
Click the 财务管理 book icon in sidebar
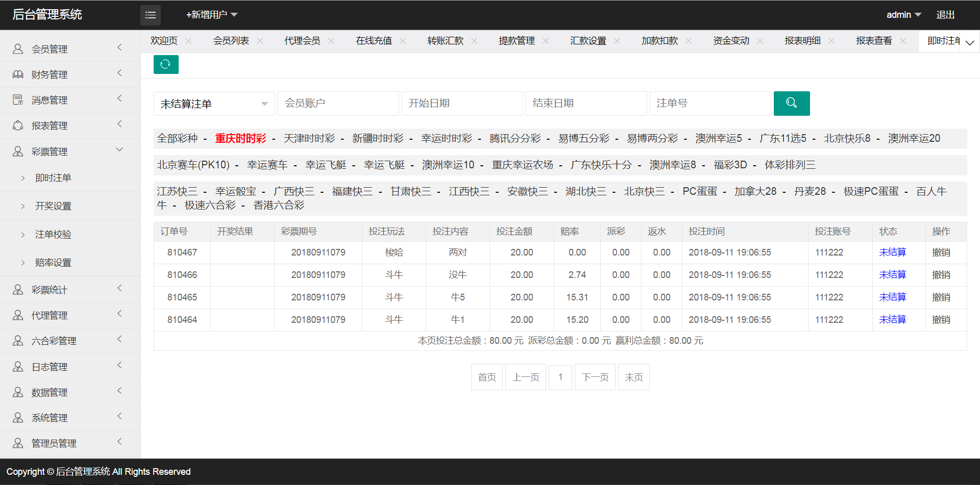(x=18, y=74)
